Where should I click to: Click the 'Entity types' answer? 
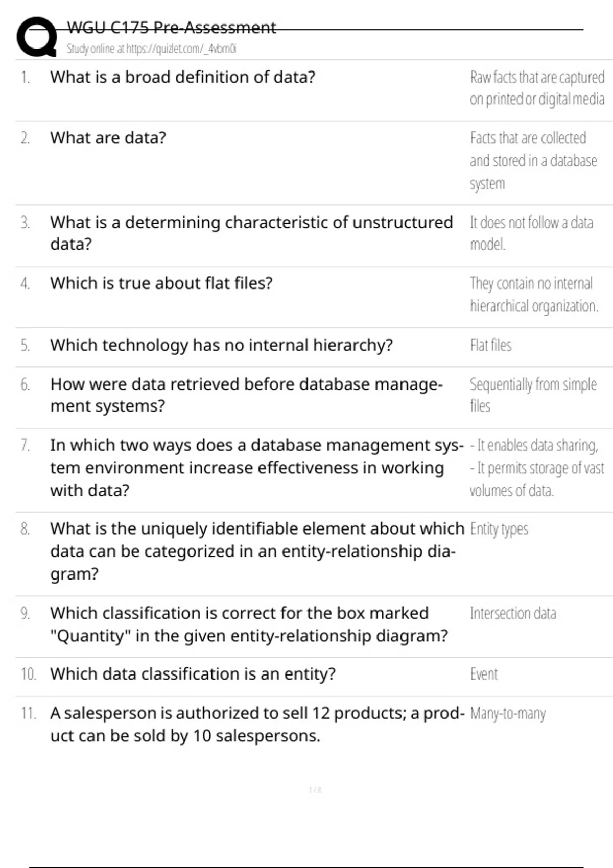click(x=499, y=529)
